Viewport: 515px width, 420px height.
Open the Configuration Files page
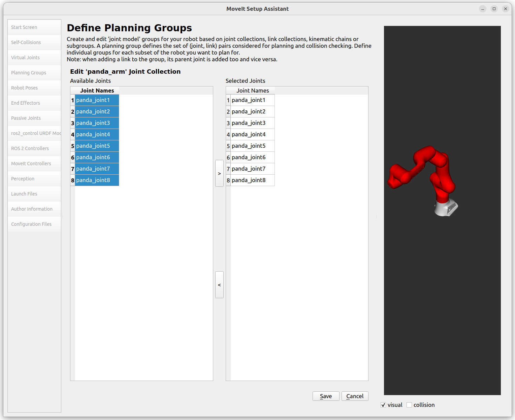[x=31, y=224]
